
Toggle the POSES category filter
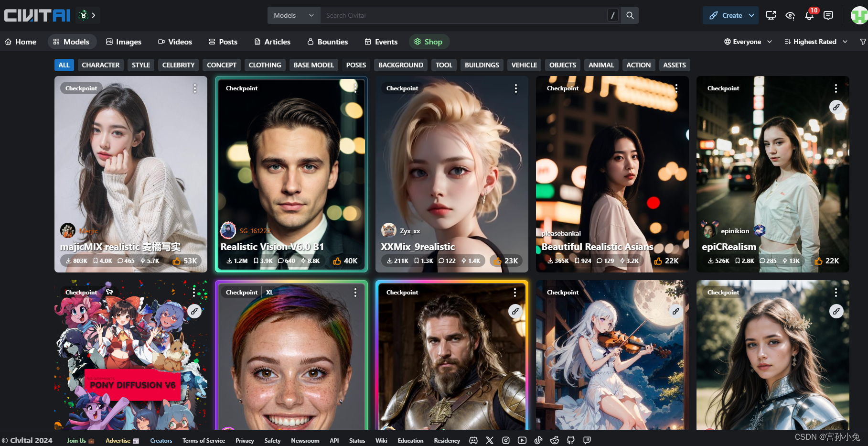point(356,65)
